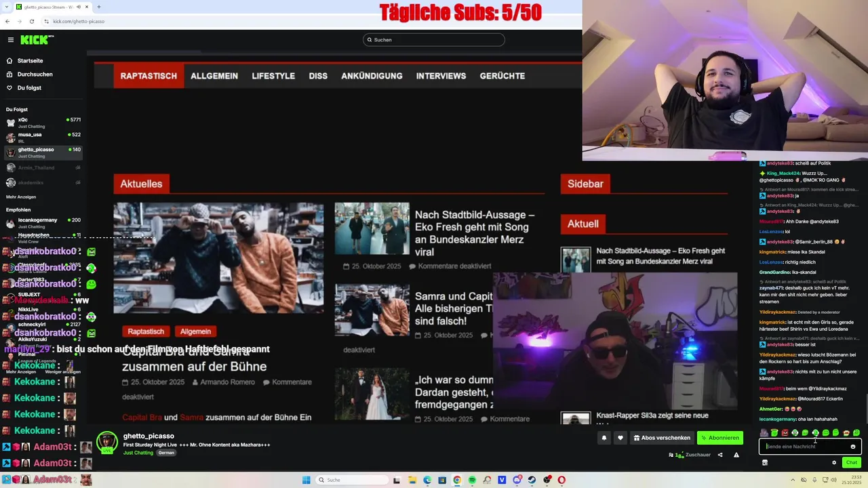This screenshot has width=868, height=488.
Task: Select the RAPTASTISCH nav tab
Action: tap(149, 76)
